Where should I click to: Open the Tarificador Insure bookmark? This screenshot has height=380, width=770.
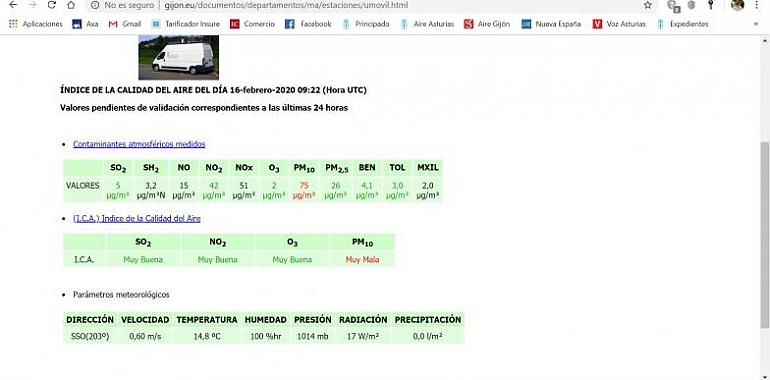coord(186,24)
